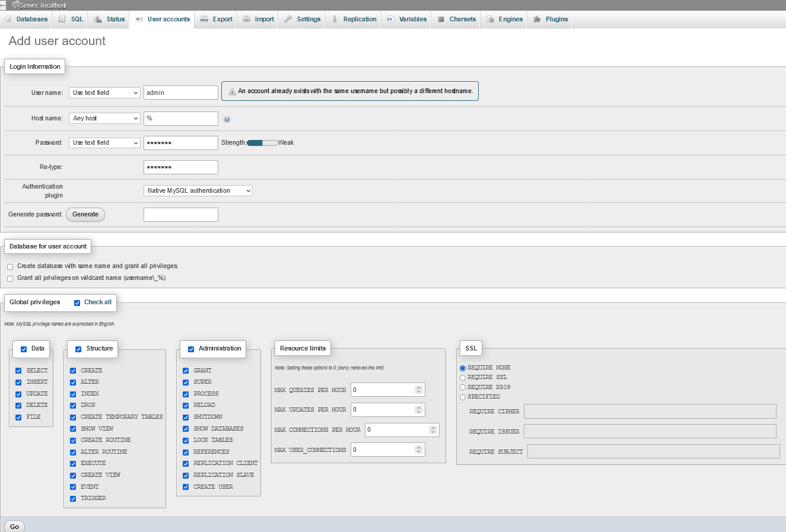Click the Databases tab icon

click(8, 20)
